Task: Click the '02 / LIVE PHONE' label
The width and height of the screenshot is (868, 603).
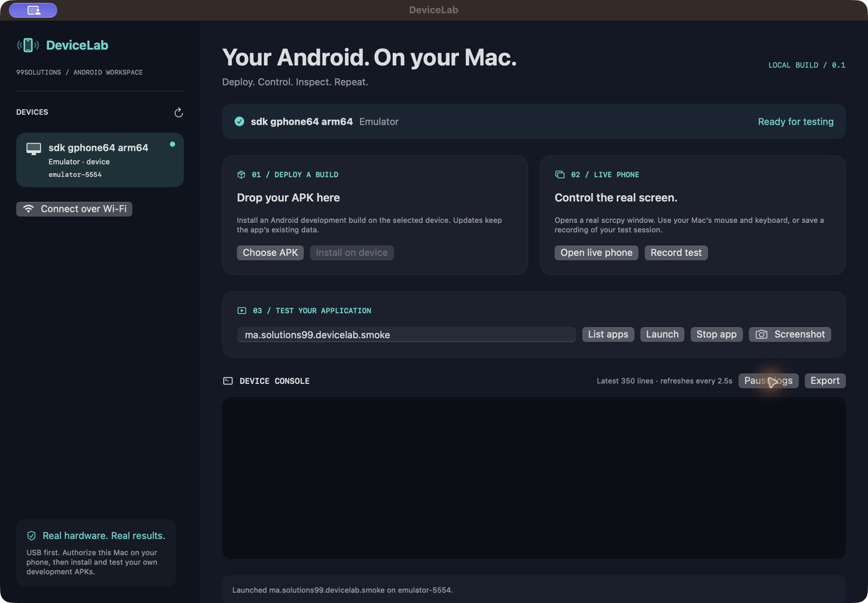Action: click(x=605, y=175)
